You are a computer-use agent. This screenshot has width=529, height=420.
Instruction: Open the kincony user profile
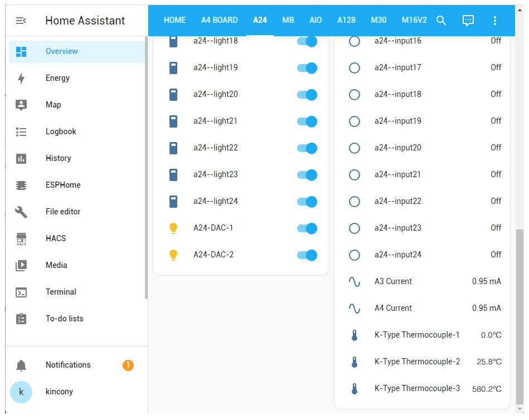click(59, 392)
